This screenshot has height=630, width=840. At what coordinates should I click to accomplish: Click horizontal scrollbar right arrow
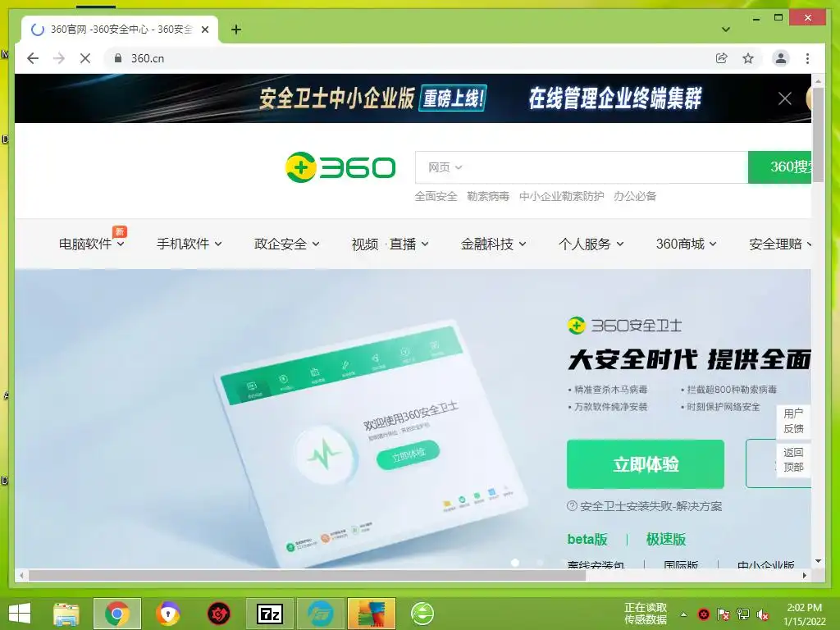point(804,575)
